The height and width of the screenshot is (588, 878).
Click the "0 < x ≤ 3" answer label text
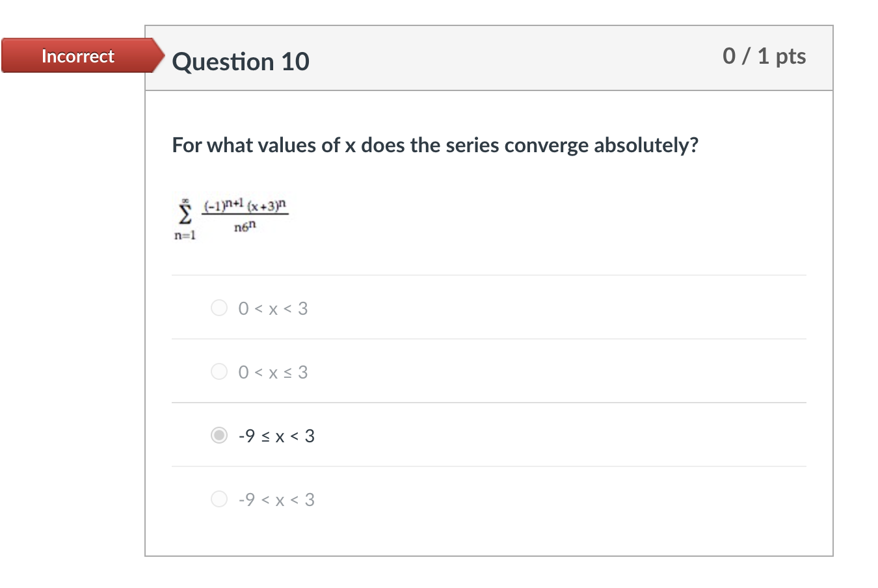click(x=273, y=372)
